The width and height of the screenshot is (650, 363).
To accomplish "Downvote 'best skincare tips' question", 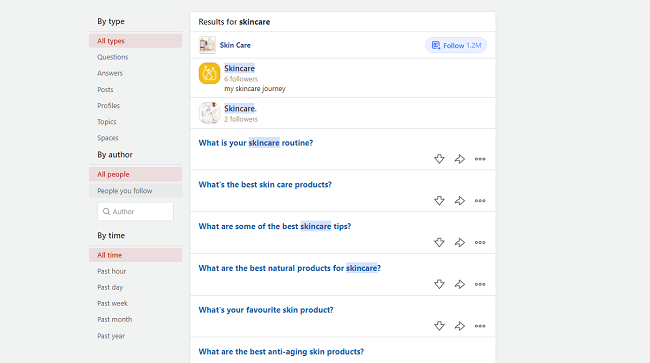I will pyautogui.click(x=439, y=242).
